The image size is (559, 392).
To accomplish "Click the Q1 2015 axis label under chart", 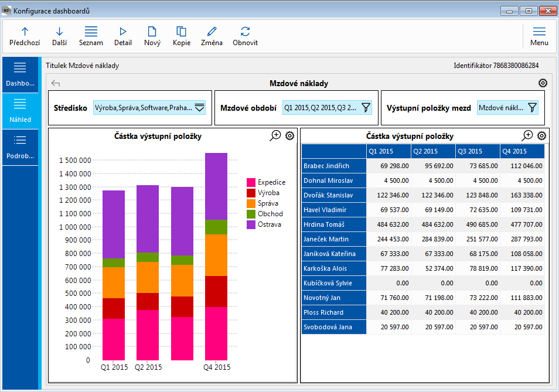I will click(114, 367).
